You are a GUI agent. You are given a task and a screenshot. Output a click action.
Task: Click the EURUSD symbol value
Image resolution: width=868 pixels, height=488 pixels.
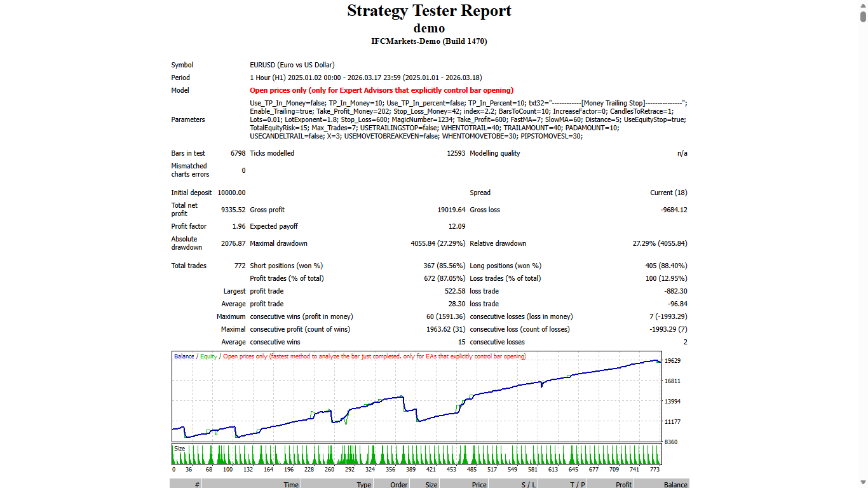(292, 64)
